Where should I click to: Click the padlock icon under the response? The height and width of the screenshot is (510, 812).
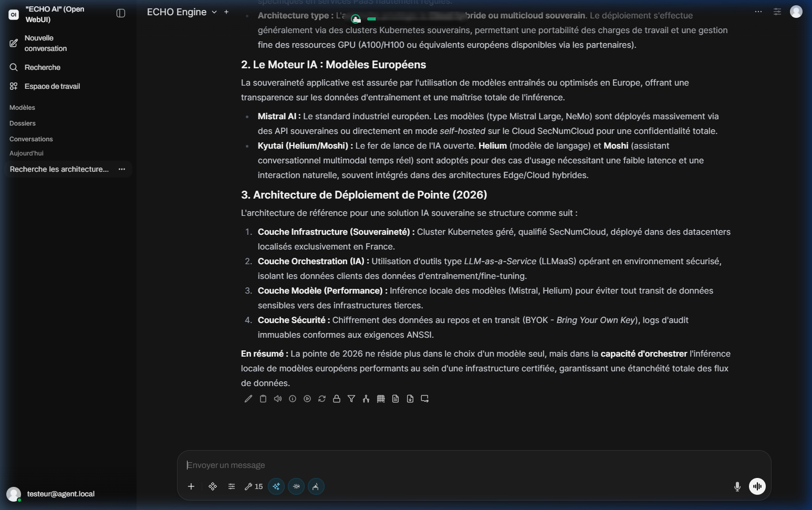(337, 399)
